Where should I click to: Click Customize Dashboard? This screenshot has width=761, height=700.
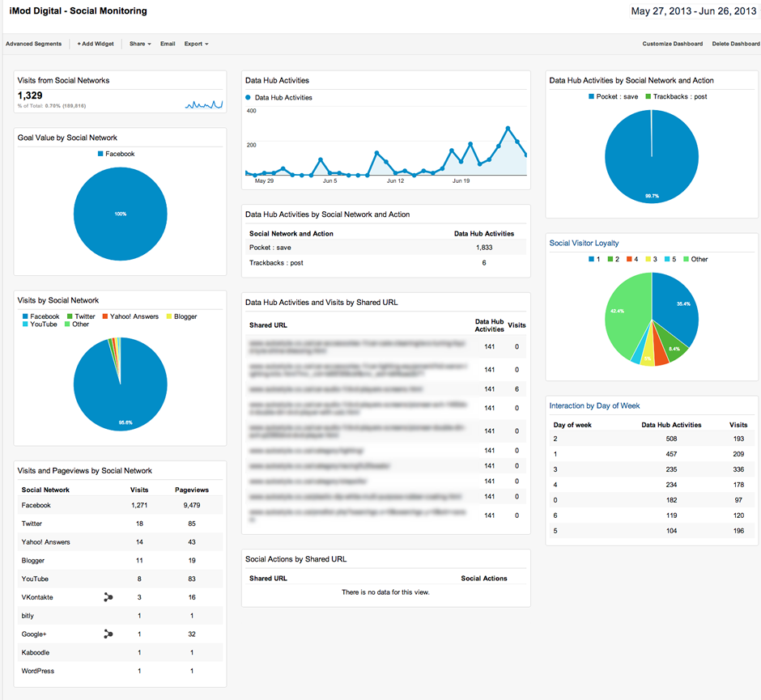(672, 44)
